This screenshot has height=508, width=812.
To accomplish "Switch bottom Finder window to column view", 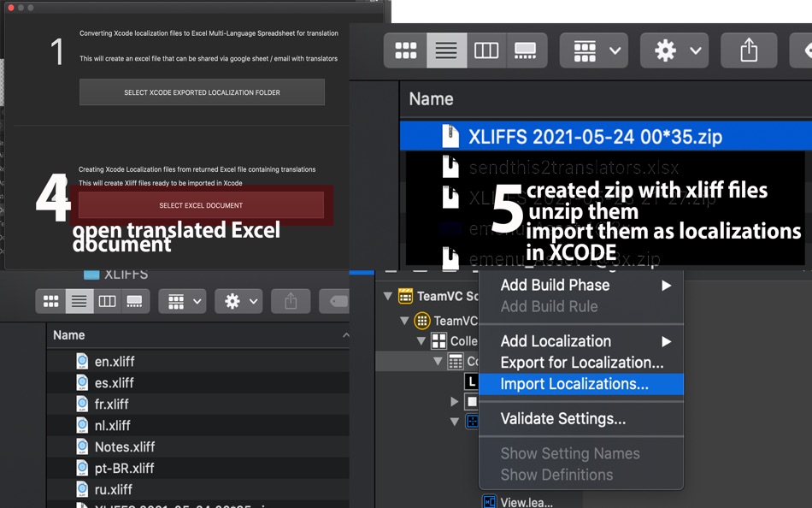I will pos(107,301).
